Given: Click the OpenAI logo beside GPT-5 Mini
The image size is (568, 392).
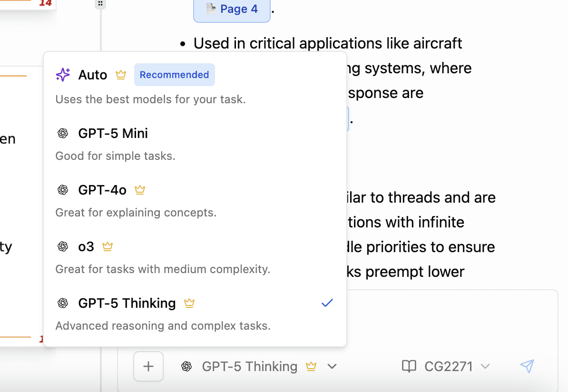Looking at the screenshot, I should click(x=63, y=133).
